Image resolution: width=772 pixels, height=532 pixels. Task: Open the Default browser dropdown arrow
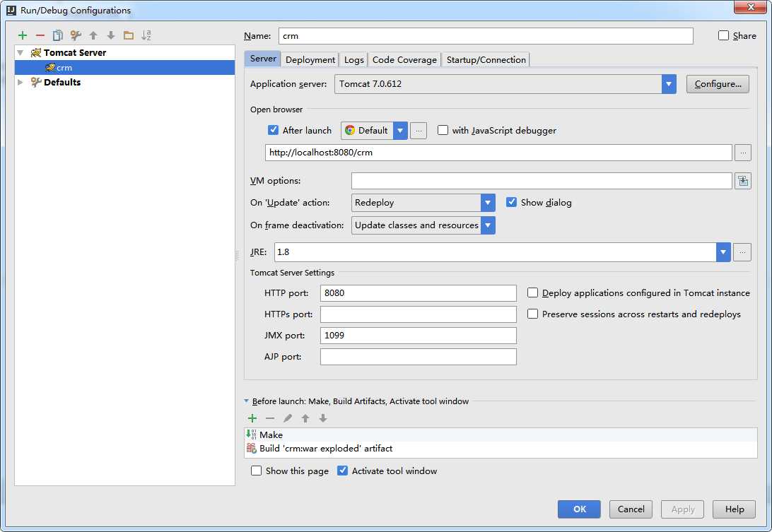[400, 131]
